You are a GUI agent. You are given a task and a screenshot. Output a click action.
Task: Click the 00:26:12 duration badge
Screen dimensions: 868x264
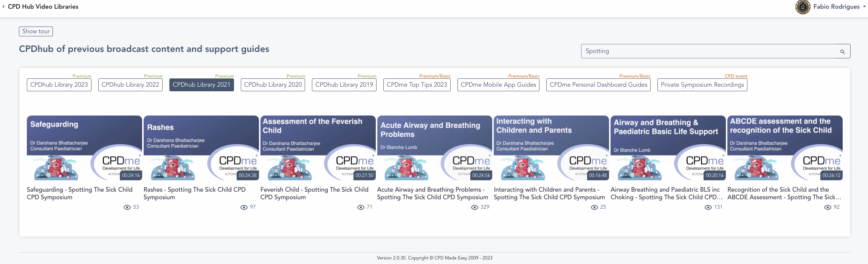click(x=832, y=175)
